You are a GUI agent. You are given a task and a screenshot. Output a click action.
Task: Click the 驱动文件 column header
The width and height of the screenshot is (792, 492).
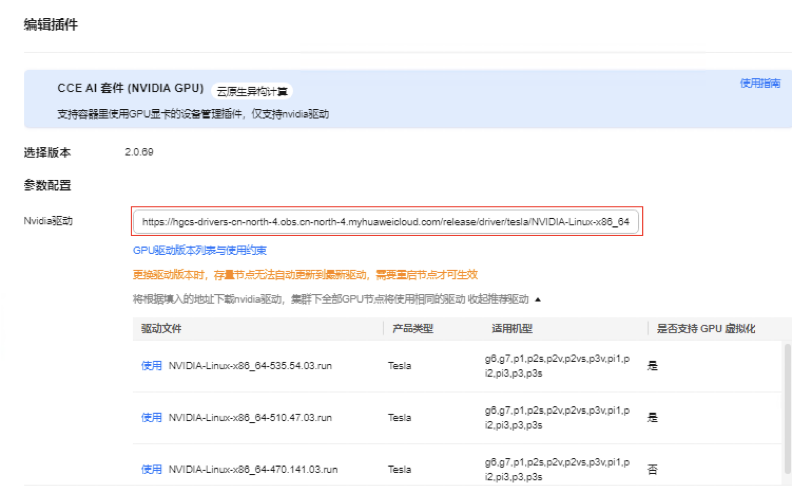click(x=161, y=329)
